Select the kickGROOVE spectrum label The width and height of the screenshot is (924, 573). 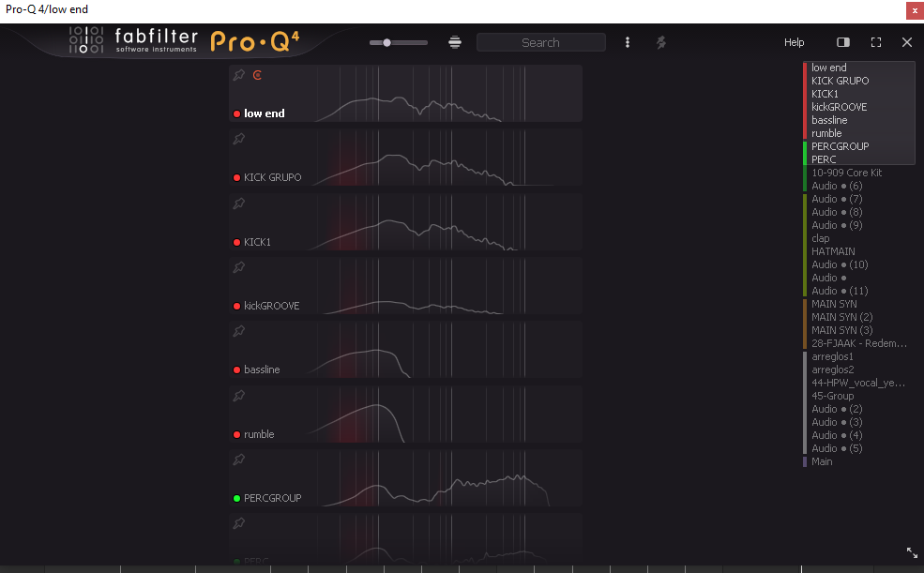point(271,306)
